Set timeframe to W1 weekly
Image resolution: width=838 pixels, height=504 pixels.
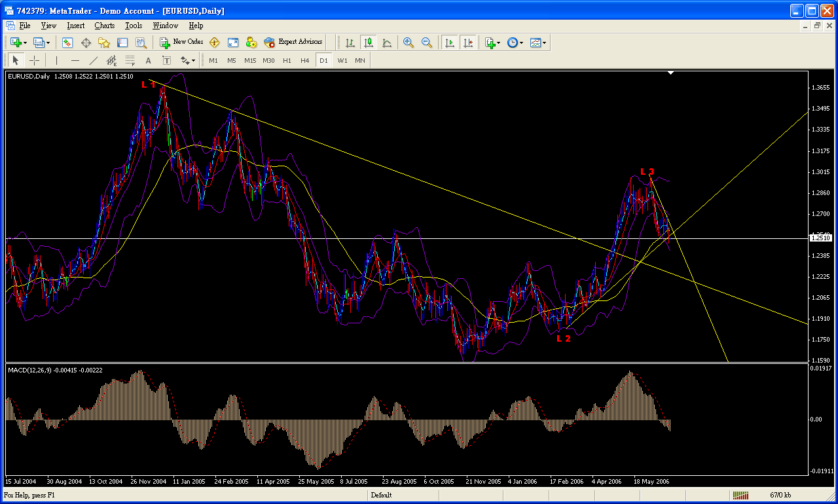tap(342, 60)
